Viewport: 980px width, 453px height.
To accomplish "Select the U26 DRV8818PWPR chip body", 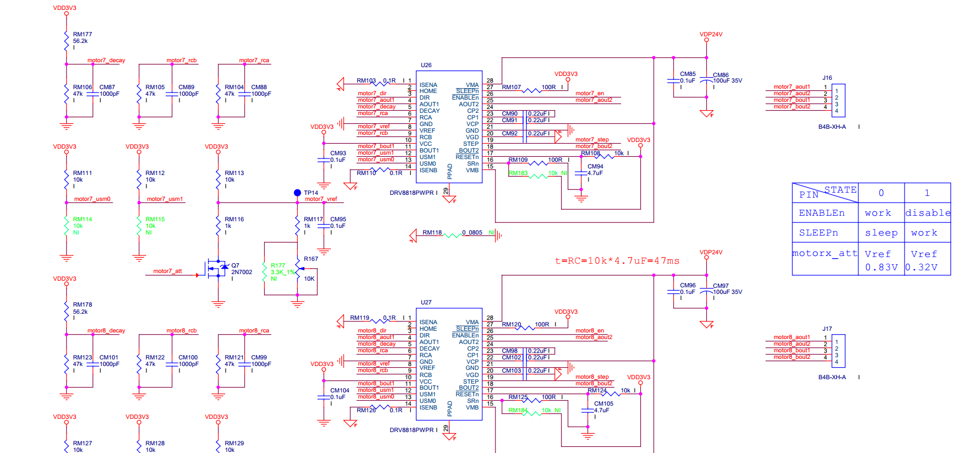I will click(449, 127).
